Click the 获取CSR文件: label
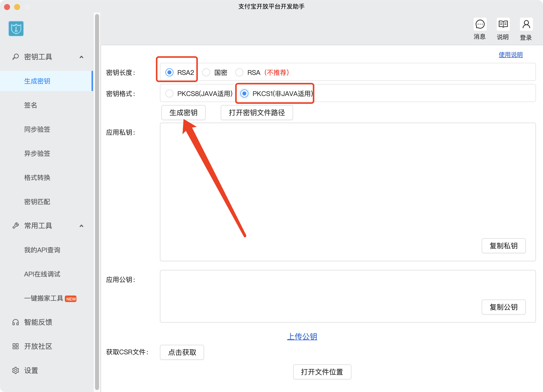The height and width of the screenshot is (392, 543). coord(127,352)
